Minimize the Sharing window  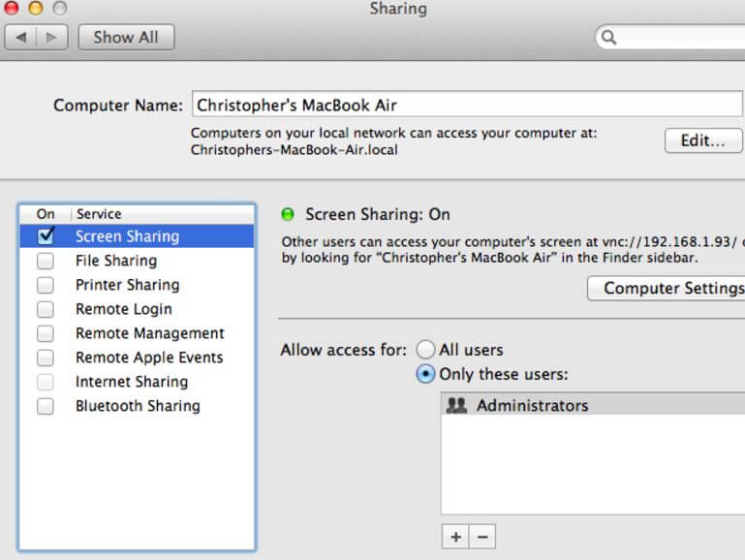36,8
